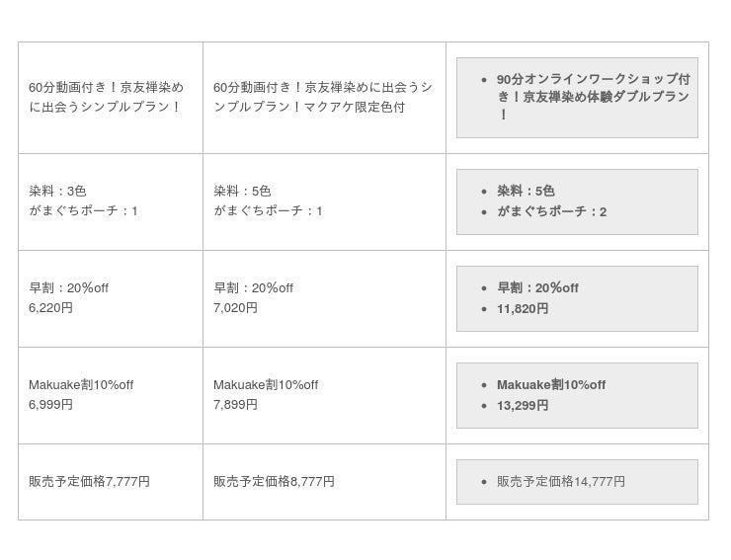Click the bold 早割：20%off in gray box
This screenshot has height=560, width=731.
[537, 287]
